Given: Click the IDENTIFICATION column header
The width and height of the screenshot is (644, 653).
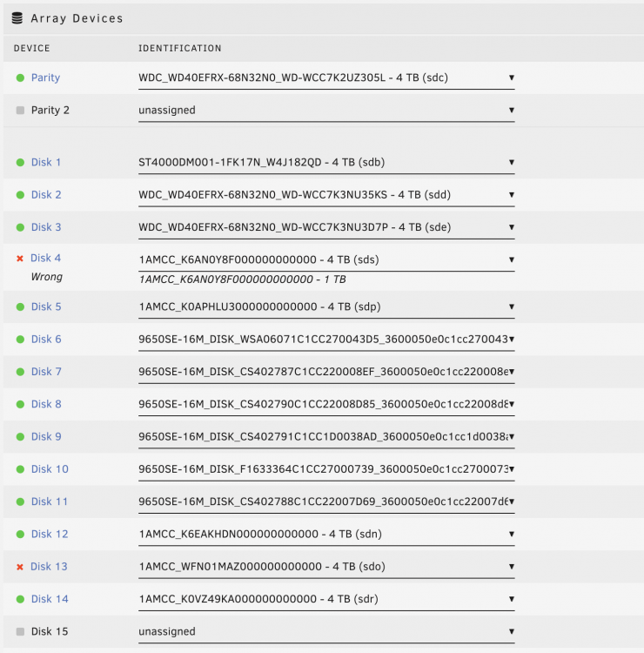Looking at the screenshot, I should click(180, 48).
